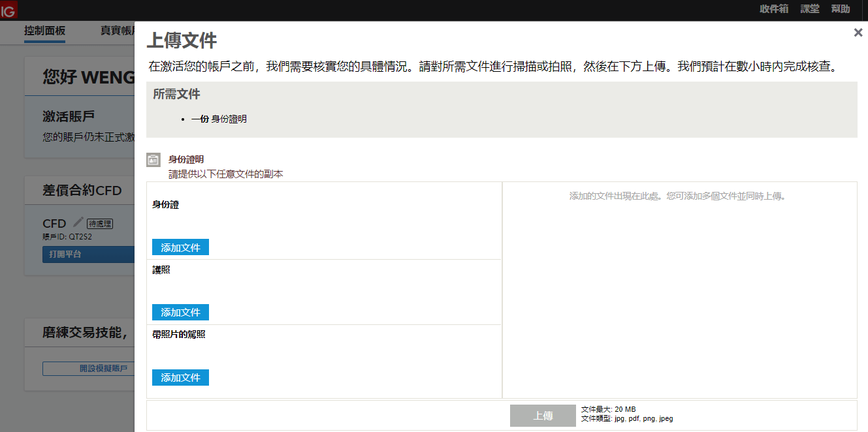Viewport: 868px width, 432px height.
Task: Click the 打開平台 button
Action: (88, 254)
